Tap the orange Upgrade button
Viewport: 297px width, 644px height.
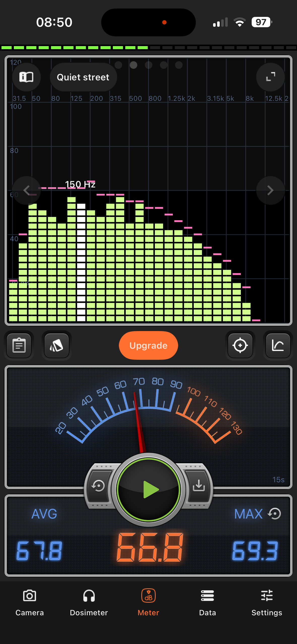148,345
